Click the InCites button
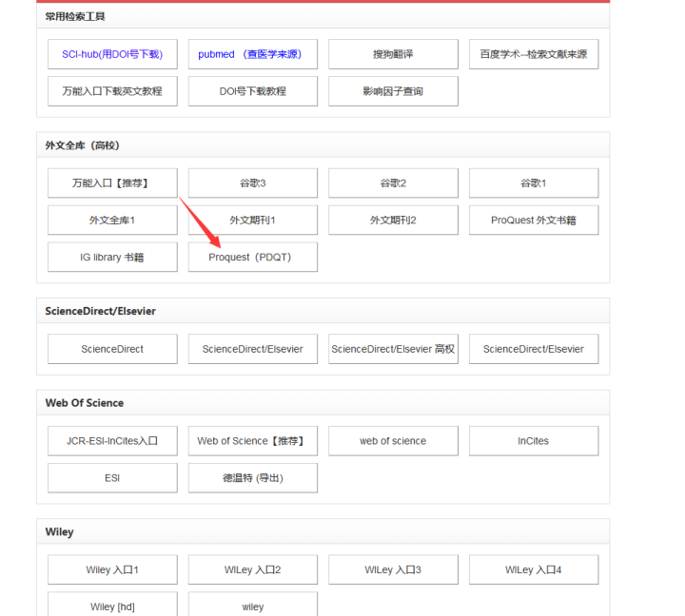The height and width of the screenshot is (616, 685). point(534,441)
